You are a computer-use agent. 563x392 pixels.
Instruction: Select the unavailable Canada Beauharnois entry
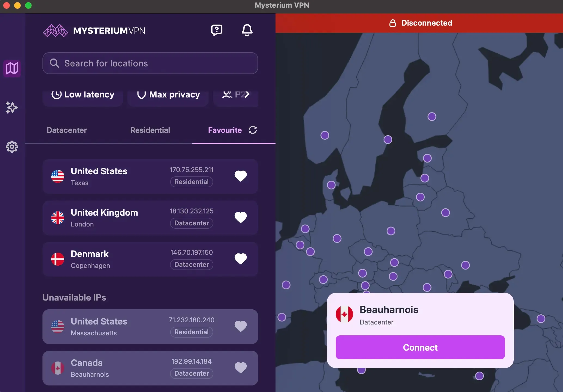pyautogui.click(x=150, y=368)
